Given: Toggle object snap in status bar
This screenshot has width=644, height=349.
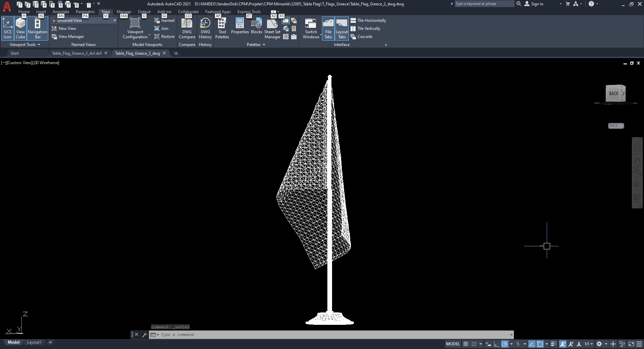Looking at the screenshot, I should (x=540, y=344).
